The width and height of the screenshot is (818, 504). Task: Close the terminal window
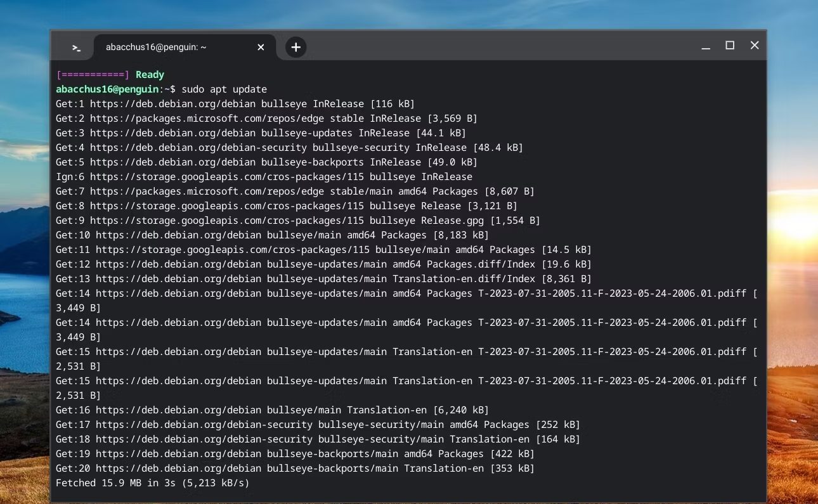(755, 46)
